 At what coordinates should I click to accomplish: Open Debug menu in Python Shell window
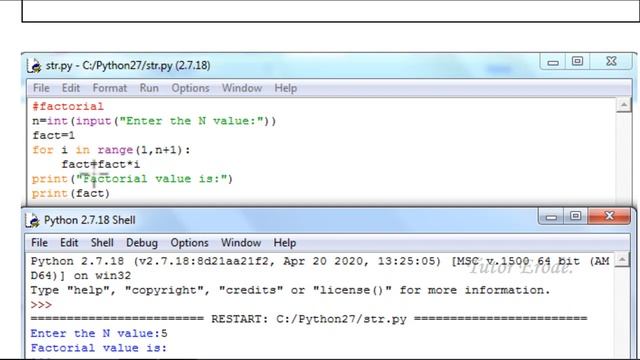(142, 243)
